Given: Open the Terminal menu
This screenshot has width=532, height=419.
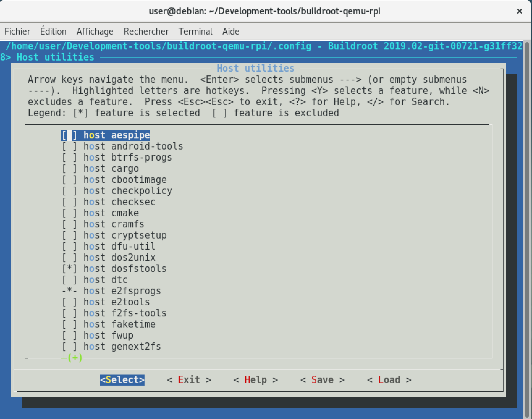Looking at the screenshot, I should [x=195, y=32].
